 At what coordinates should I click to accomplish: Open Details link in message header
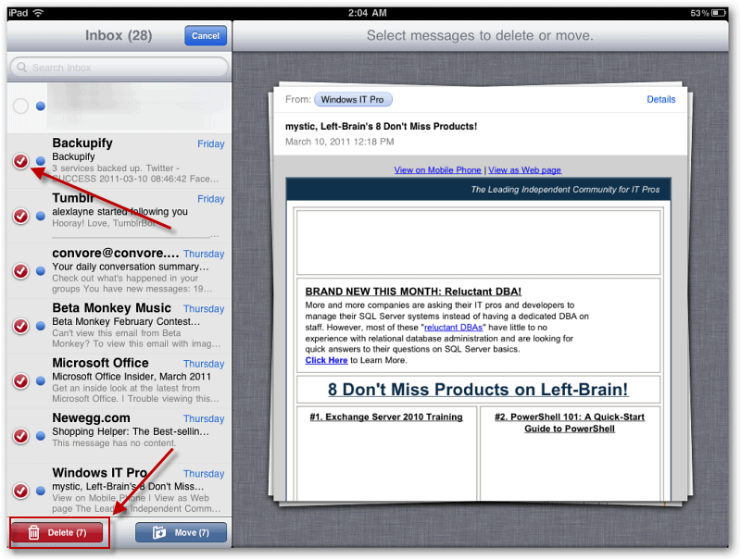[x=660, y=100]
